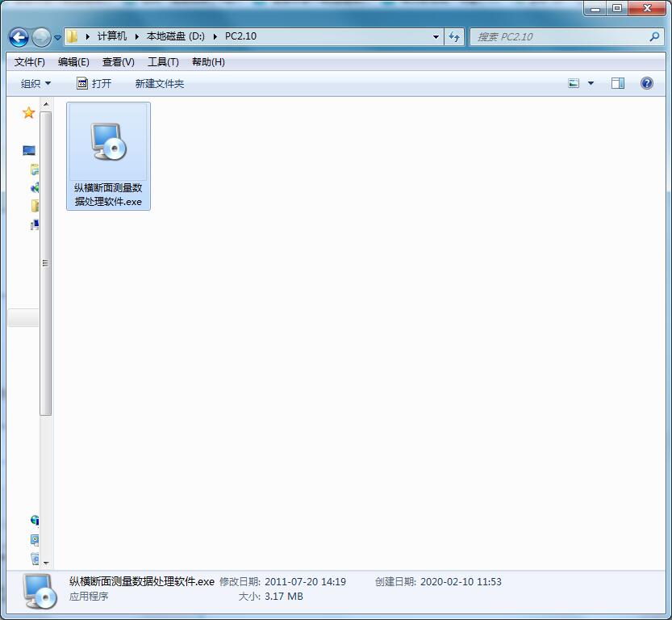Toggle the preview pane icon
Screen dimensions: 672x620
click(x=618, y=83)
